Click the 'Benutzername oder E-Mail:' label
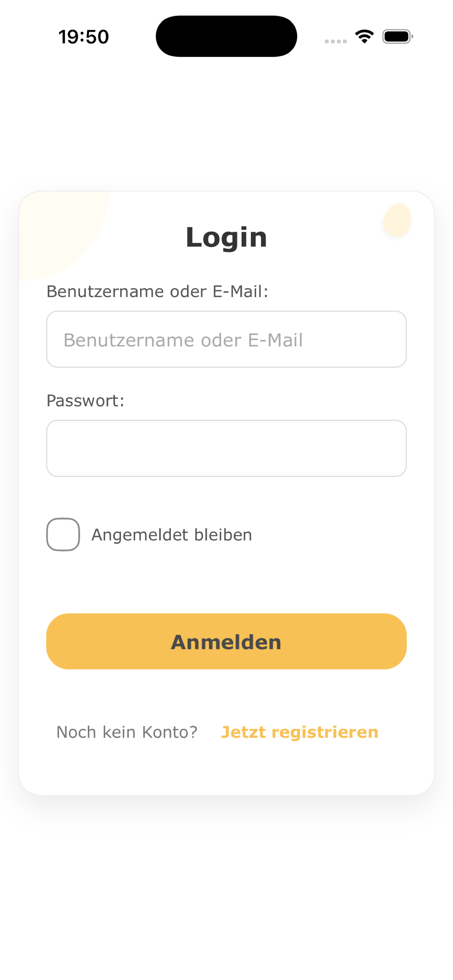Viewport: 453px width, 980px height. point(157,292)
